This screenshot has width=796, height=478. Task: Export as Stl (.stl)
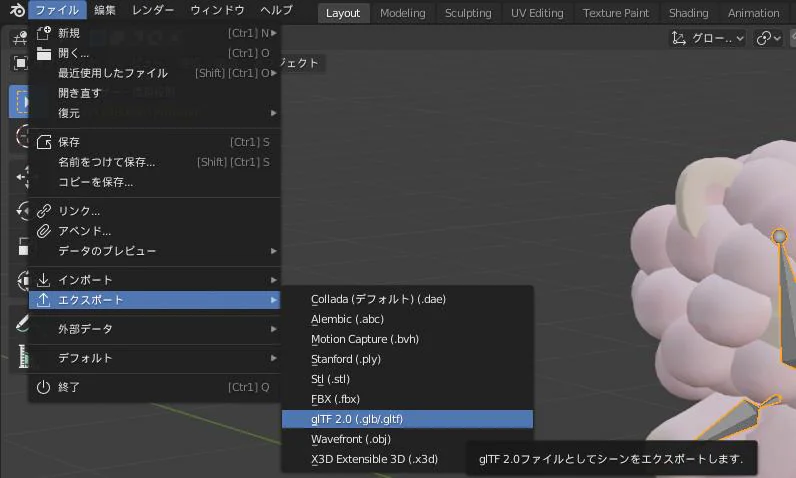408,379
